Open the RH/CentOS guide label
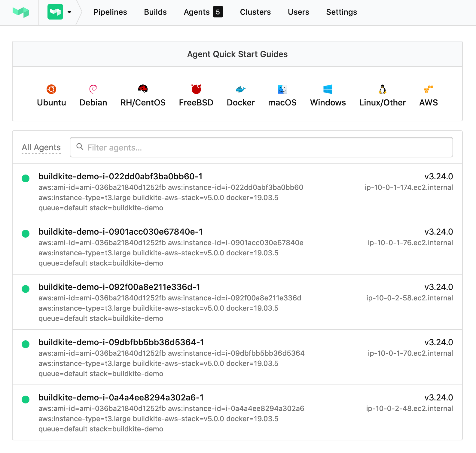This screenshot has width=476, height=453. tap(143, 102)
